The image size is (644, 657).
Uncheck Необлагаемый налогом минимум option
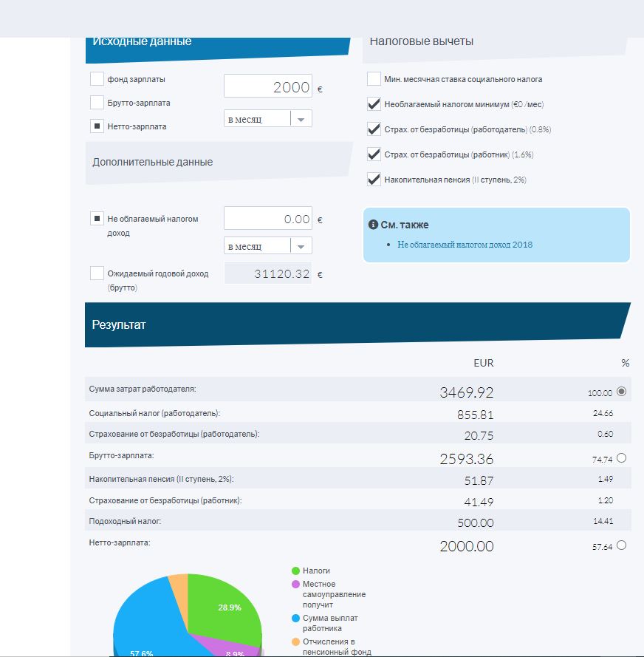click(x=374, y=104)
